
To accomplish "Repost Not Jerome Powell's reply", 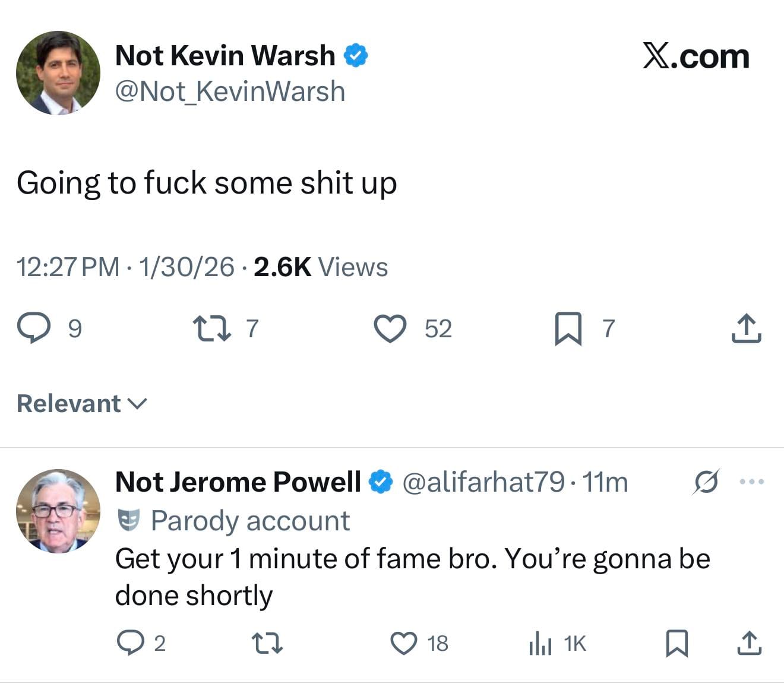I will click(x=267, y=643).
